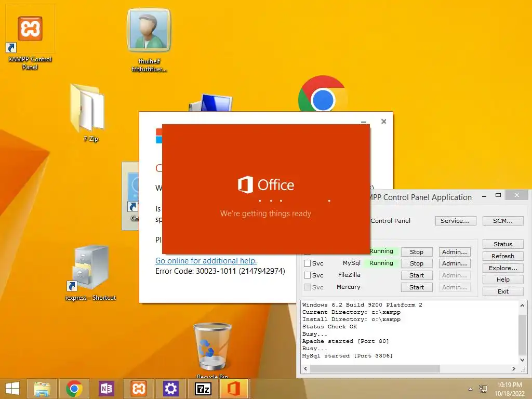Click the Refresh button in XAMPP
Viewport: 532px width, 399px height.
[503, 256]
